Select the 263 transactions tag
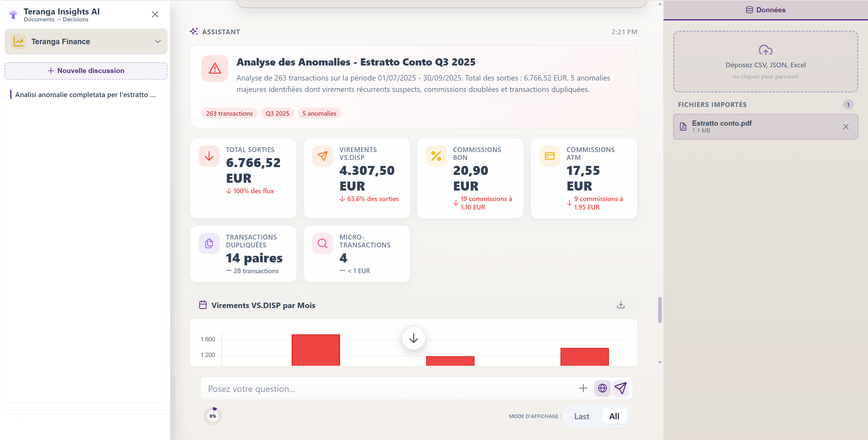Screen dimensions: 868x440 click(x=229, y=114)
